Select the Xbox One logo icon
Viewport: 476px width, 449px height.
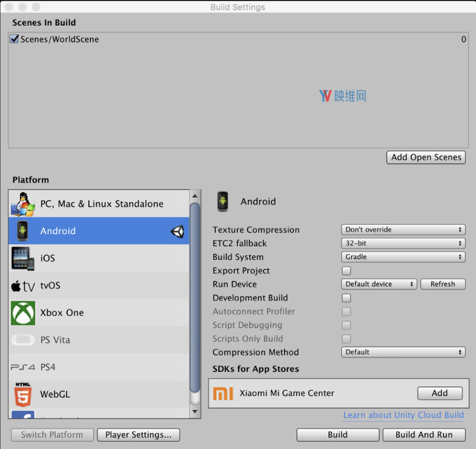pyautogui.click(x=23, y=313)
